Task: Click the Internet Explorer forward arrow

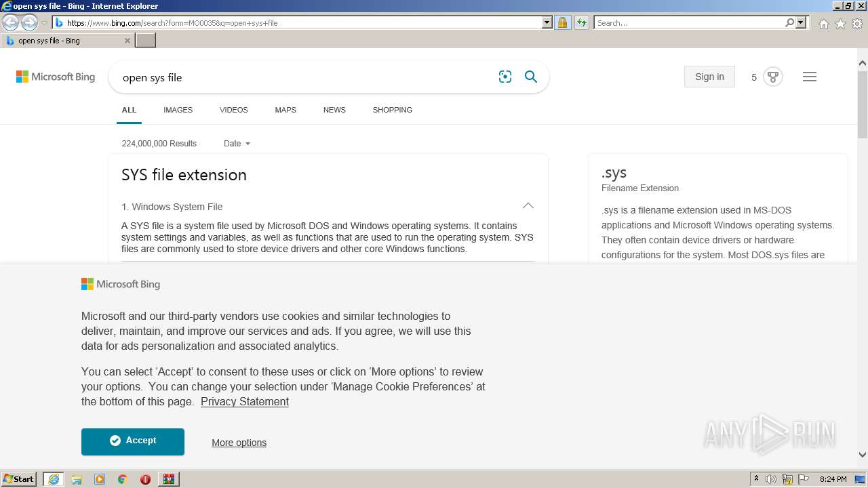Action: [29, 23]
